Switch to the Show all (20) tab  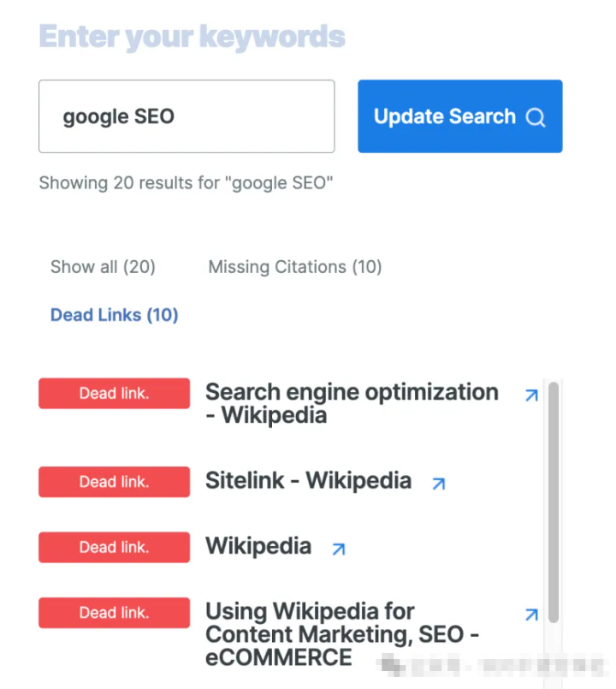point(103,267)
